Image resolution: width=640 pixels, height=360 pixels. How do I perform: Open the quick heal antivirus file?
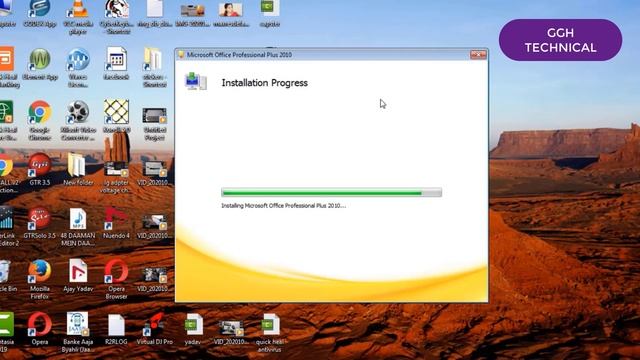tap(270, 325)
